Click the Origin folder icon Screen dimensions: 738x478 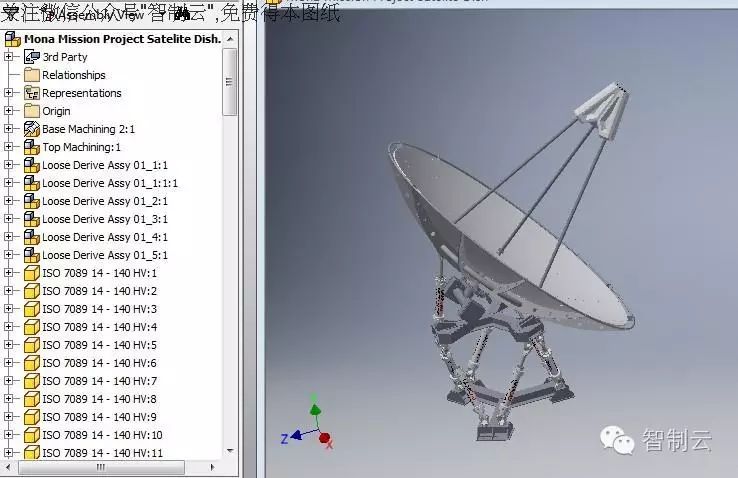pyautogui.click(x=32, y=111)
